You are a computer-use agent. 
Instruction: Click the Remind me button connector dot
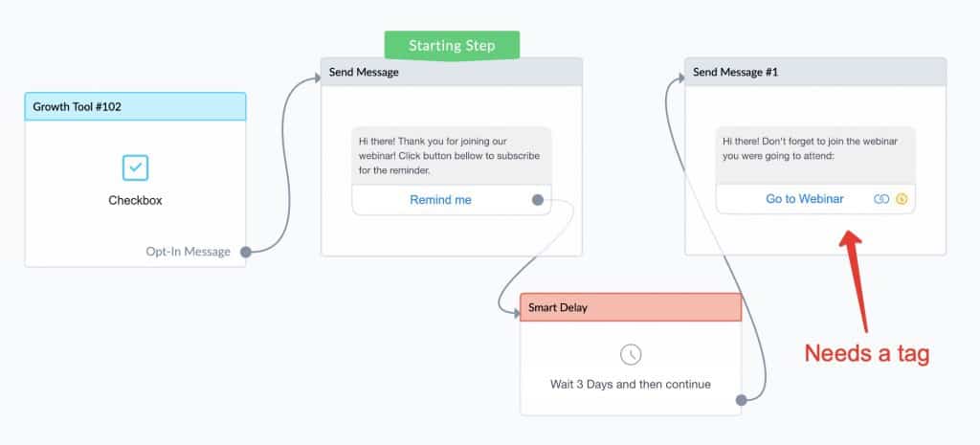coord(538,200)
